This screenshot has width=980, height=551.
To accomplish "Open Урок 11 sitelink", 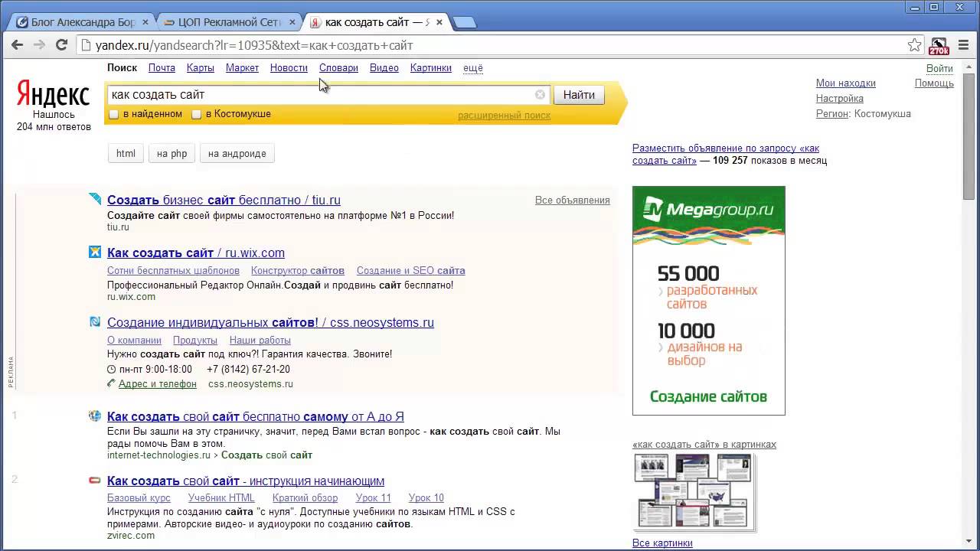I will [x=374, y=498].
